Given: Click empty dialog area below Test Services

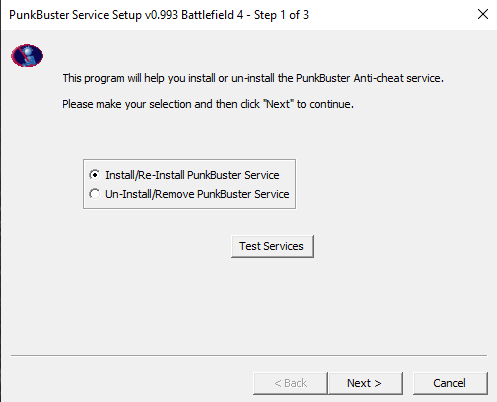Looking at the screenshot, I should click(x=249, y=307).
